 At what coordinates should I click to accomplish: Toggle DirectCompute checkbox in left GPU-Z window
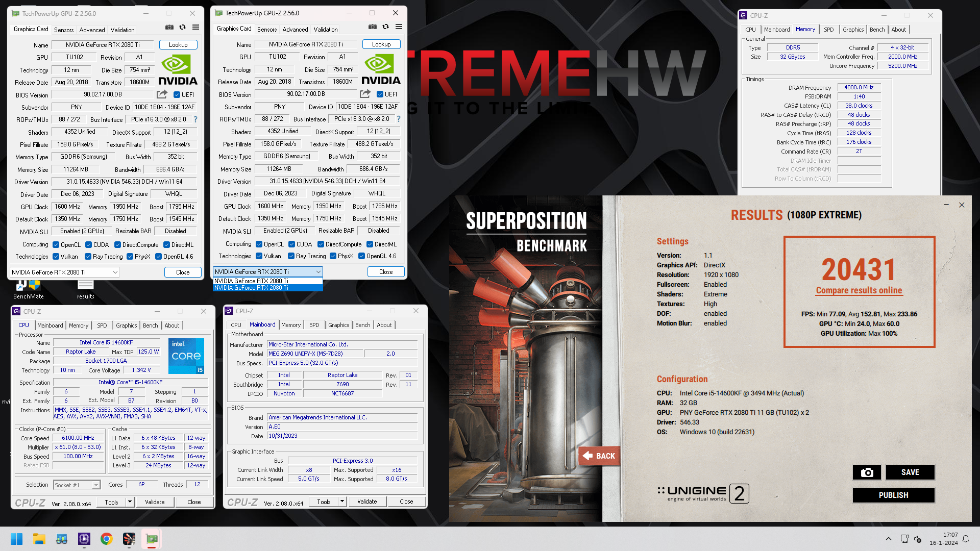tap(118, 245)
